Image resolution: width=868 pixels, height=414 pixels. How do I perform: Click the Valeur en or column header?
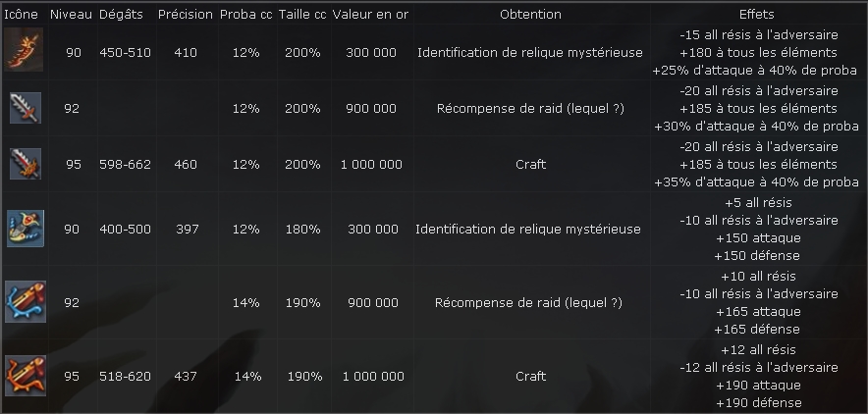(370, 15)
